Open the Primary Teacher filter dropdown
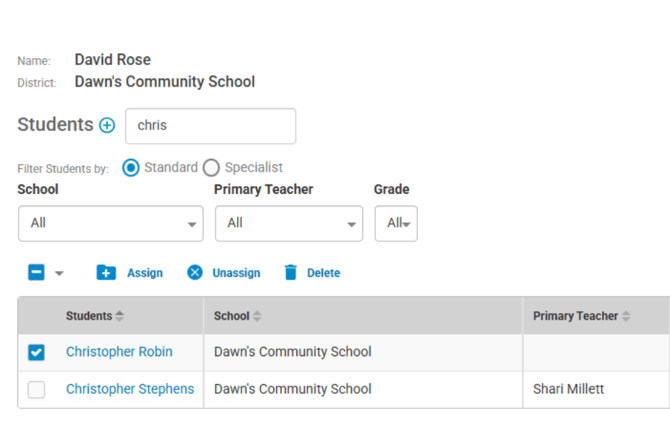 [x=288, y=223]
